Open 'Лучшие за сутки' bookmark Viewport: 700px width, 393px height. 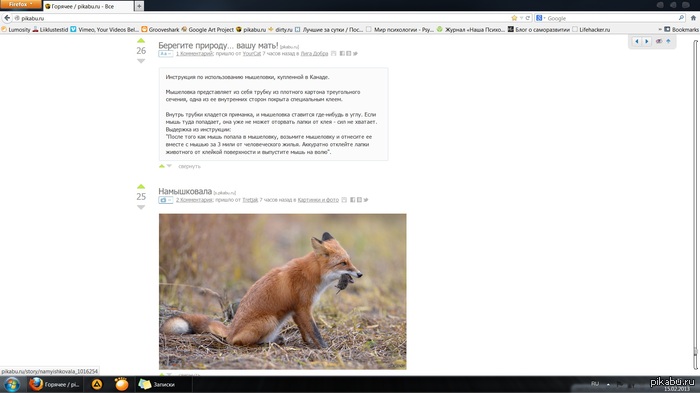click(x=329, y=29)
